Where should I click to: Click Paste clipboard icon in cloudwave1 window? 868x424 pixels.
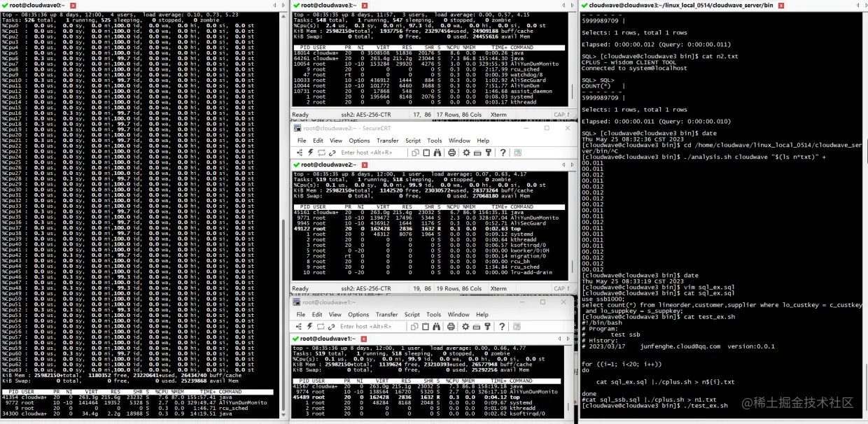(426, 327)
